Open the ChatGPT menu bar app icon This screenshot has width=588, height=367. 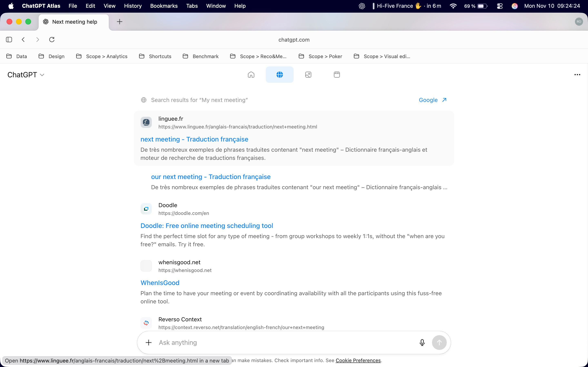tap(362, 6)
